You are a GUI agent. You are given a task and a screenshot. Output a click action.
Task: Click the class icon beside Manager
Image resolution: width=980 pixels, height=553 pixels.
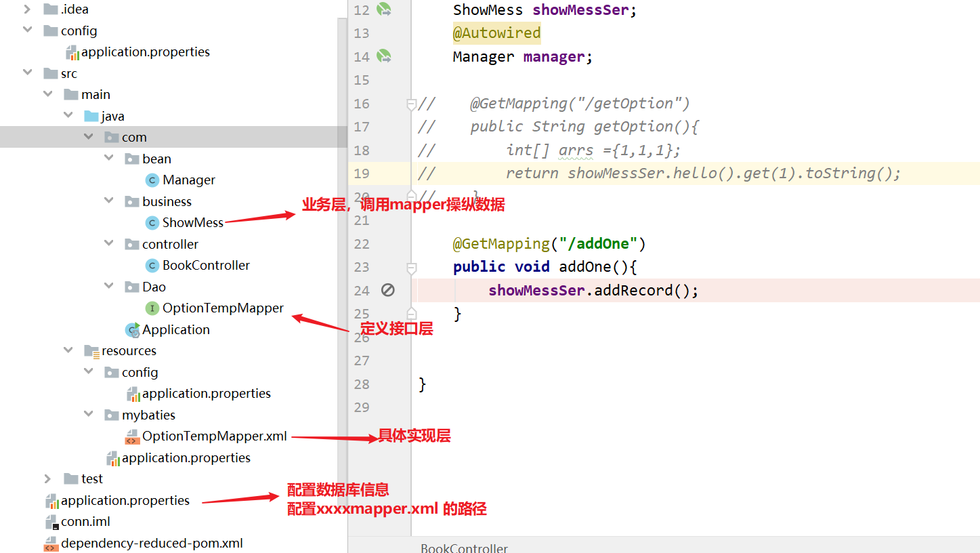[x=152, y=180]
